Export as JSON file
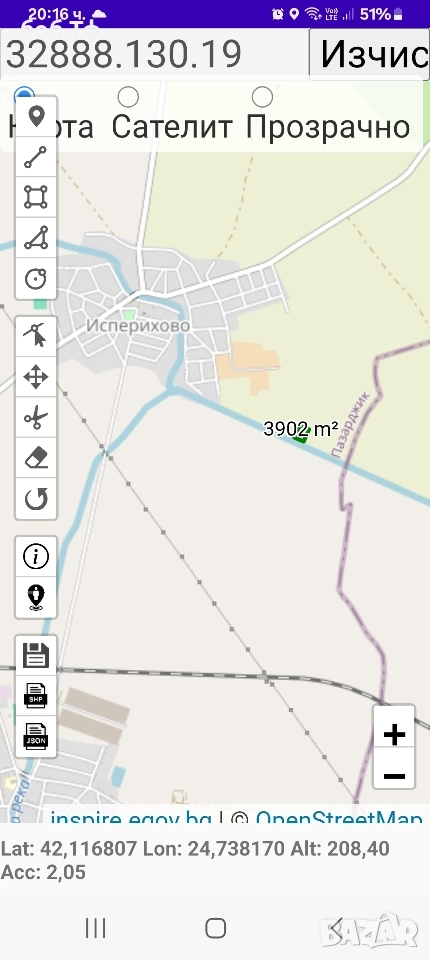The image size is (430, 960). (36, 737)
